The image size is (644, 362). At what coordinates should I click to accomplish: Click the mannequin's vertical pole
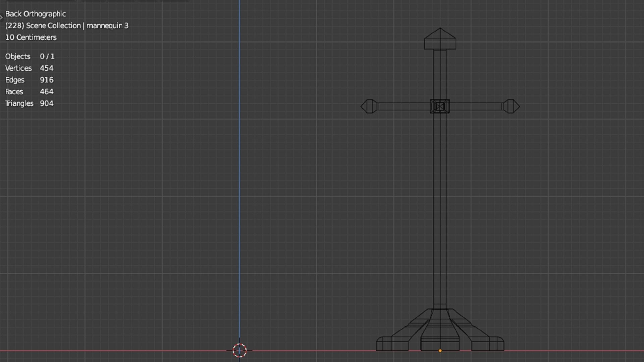click(x=440, y=201)
